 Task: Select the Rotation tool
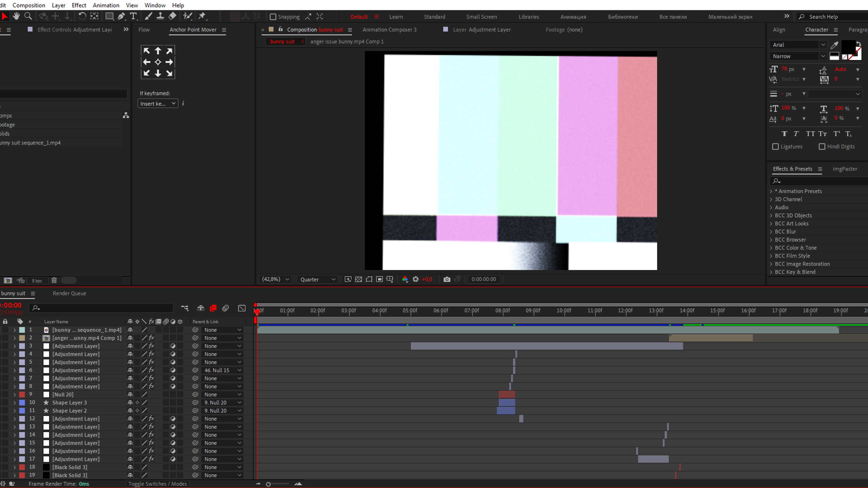[x=82, y=16]
